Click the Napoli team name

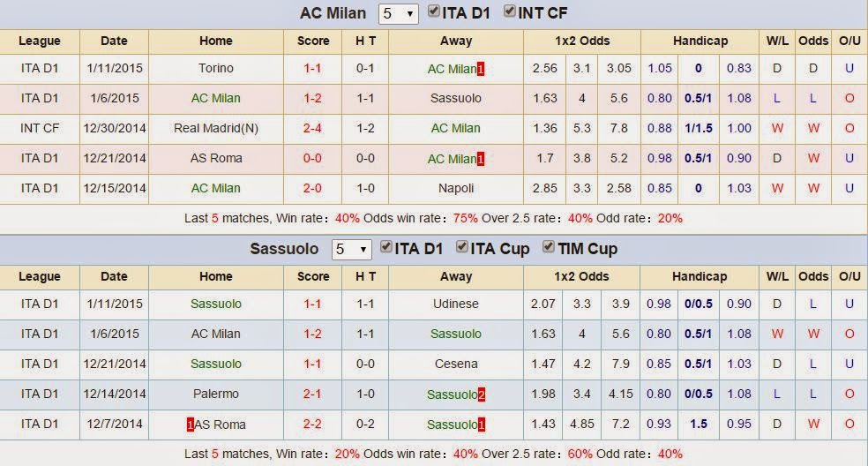coord(455,188)
